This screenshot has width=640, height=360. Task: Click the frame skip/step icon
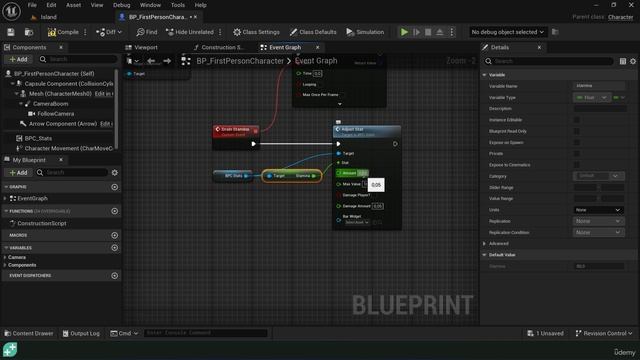[416, 32]
